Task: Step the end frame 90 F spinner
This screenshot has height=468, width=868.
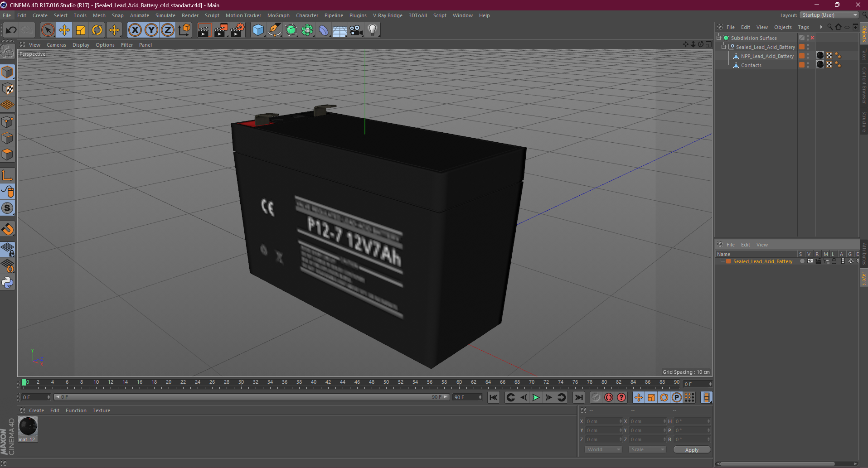Action: point(480,397)
